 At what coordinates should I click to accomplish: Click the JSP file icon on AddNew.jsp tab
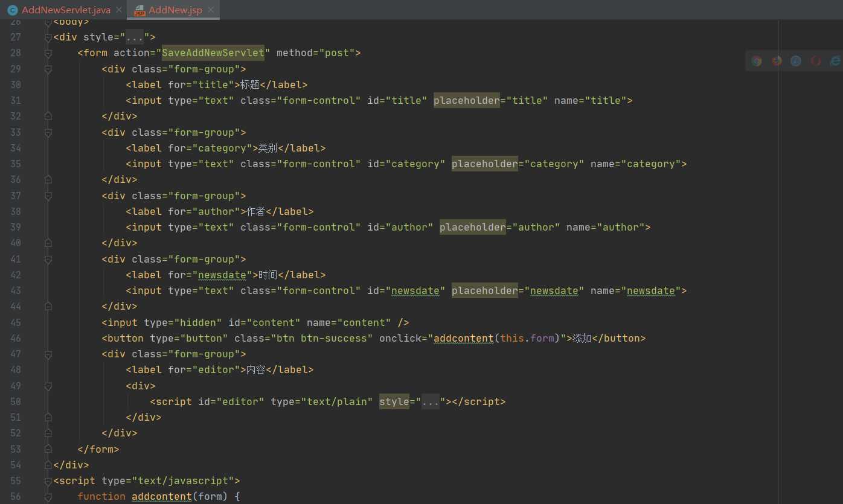point(139,10)
